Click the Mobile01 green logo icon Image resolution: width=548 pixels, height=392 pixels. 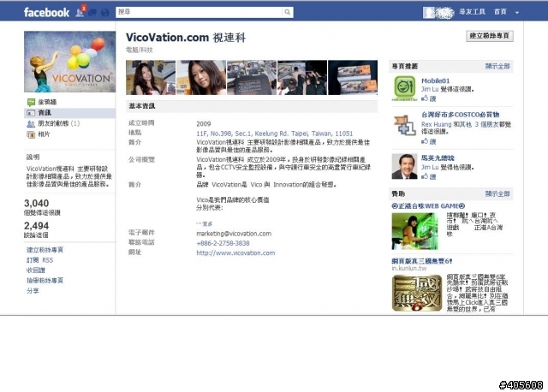click(x=404, y=88)
